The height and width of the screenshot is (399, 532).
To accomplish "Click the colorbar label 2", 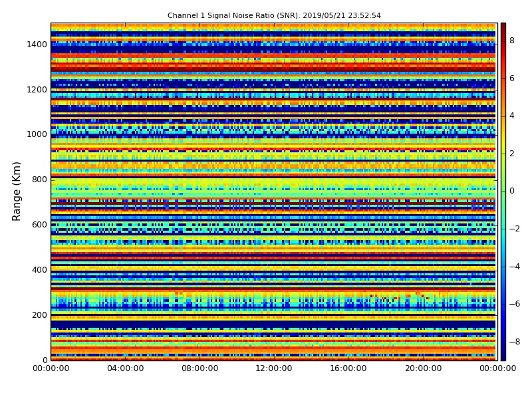I will click(512, 154).
